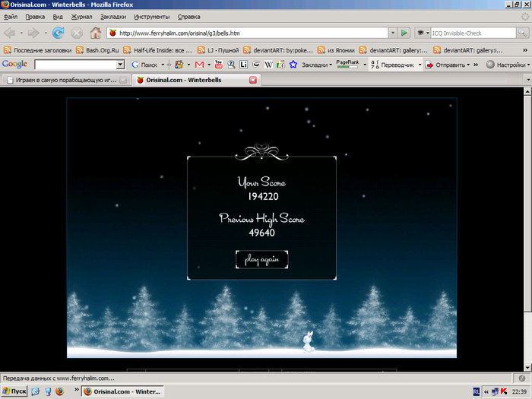The image size is (532, 399).
Task: Open the Закладки menu in menu bar
Action: 113,17
